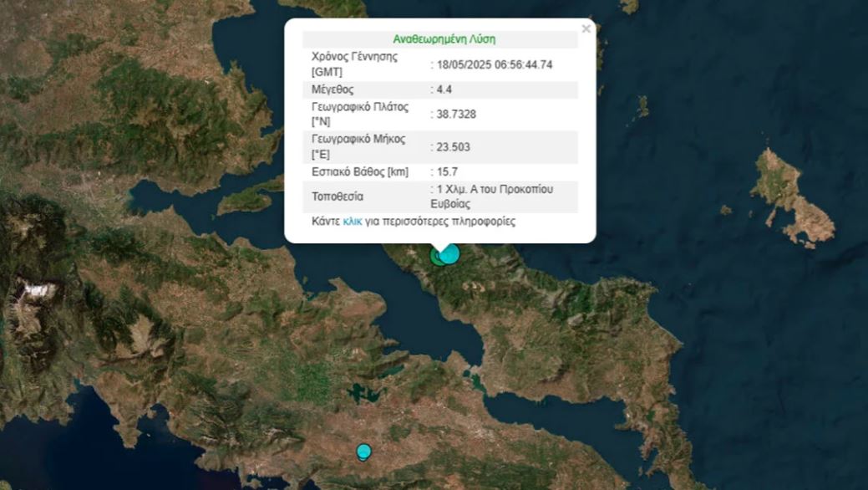The width and height of the screenshot is (868, 490).
Task: Click the 'Μέγεθος' row label
Action: [x=332, y=89]
